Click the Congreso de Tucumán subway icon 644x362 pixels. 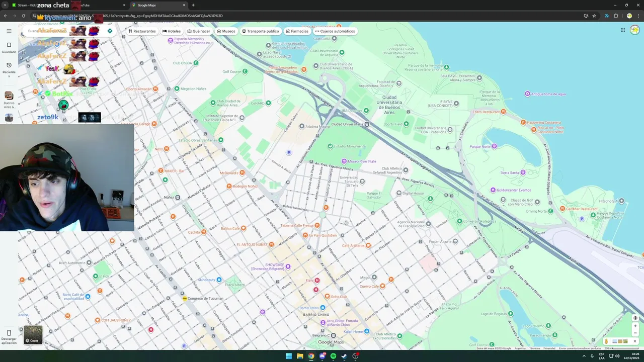click(185, 298)
